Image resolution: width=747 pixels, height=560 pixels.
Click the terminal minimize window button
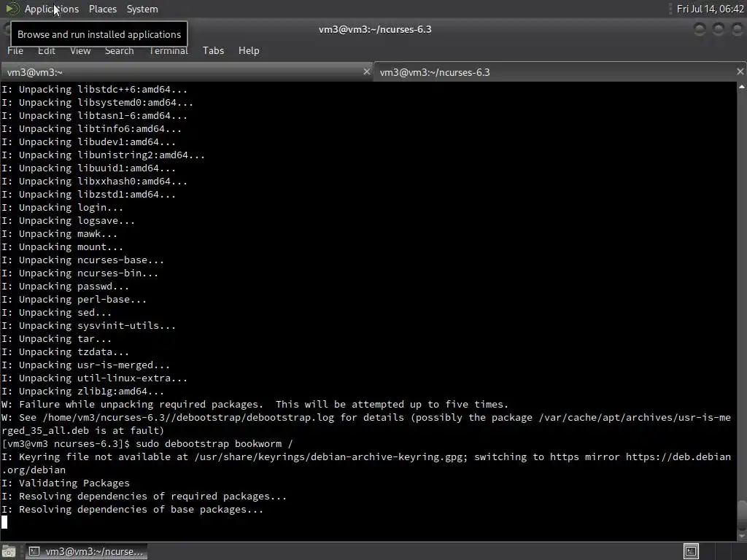click(700, 29)
